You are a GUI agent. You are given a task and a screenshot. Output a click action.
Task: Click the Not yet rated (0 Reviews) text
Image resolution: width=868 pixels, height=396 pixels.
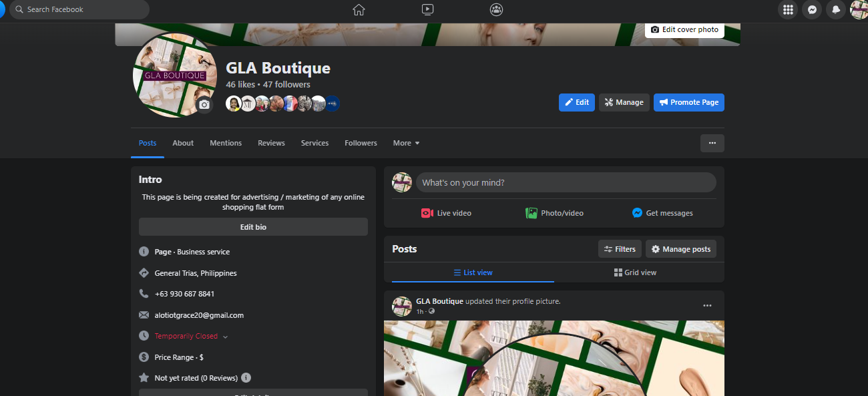tap(196, 378)
